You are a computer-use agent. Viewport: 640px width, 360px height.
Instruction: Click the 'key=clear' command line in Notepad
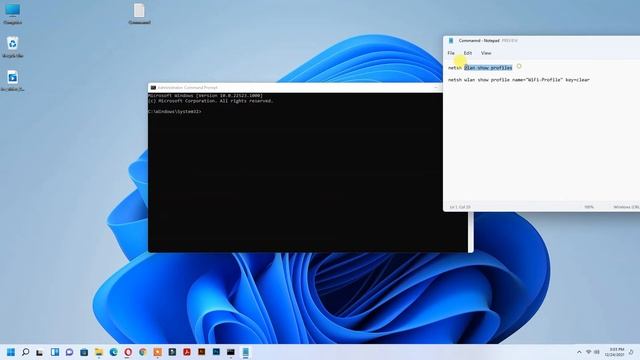(x=519, y=80)
